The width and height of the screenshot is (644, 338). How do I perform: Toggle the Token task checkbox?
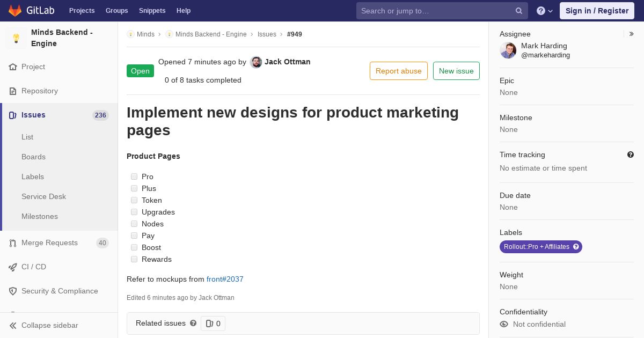click(134, 200)
